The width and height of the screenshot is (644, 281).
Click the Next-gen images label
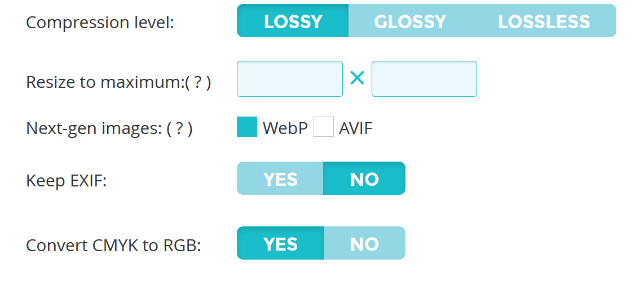click(94, 129)
